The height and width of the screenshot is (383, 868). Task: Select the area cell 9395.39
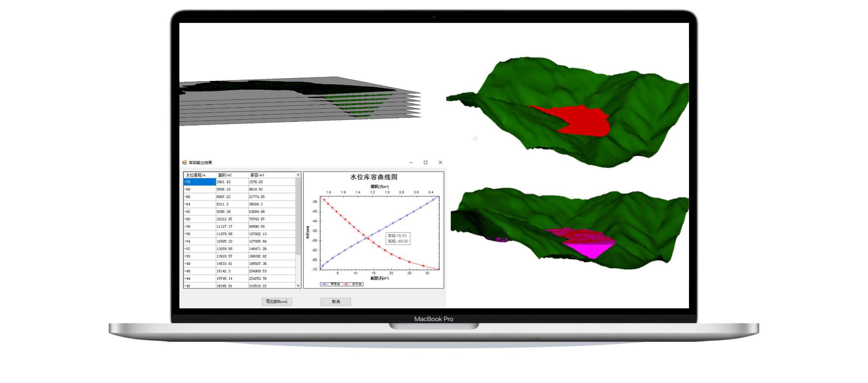(x=232, y=212)
